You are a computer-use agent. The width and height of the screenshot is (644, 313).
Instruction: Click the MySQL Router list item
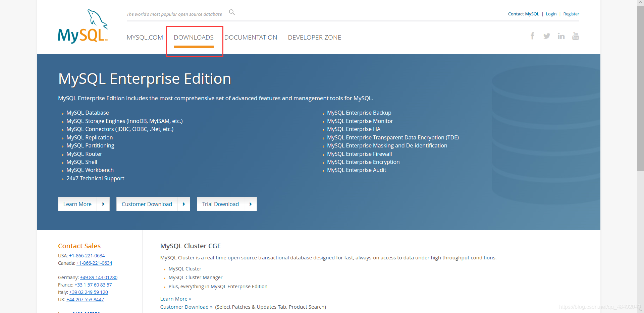(84, 154)
